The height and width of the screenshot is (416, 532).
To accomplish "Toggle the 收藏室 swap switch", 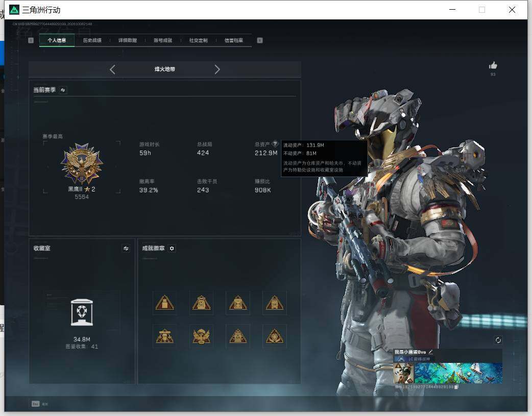I will (x=126, y=249).
